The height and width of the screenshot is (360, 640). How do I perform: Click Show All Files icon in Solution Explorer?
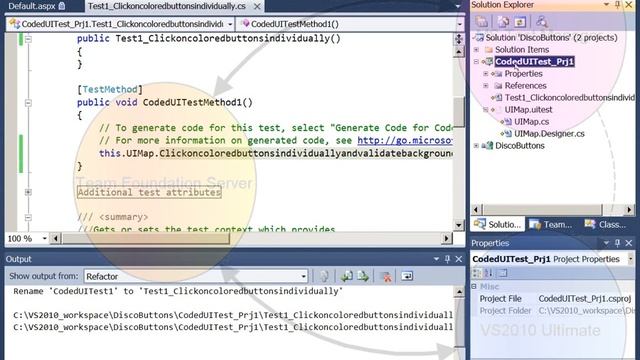(503, 22)
